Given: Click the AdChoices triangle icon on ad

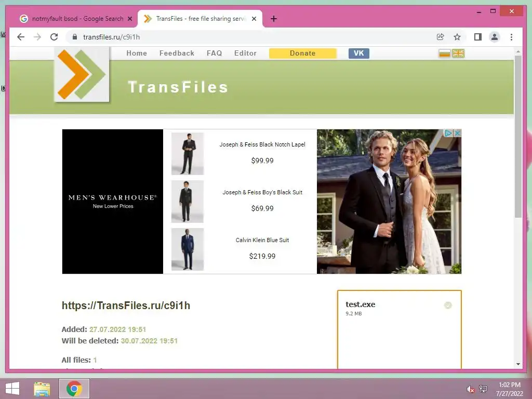Looking at the screenshot, I should pyautogui.click(x=448, y=134).
